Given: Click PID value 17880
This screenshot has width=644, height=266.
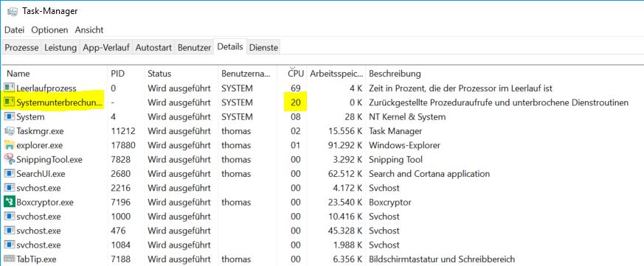Looking at the screenshot, I should point(123,145).
